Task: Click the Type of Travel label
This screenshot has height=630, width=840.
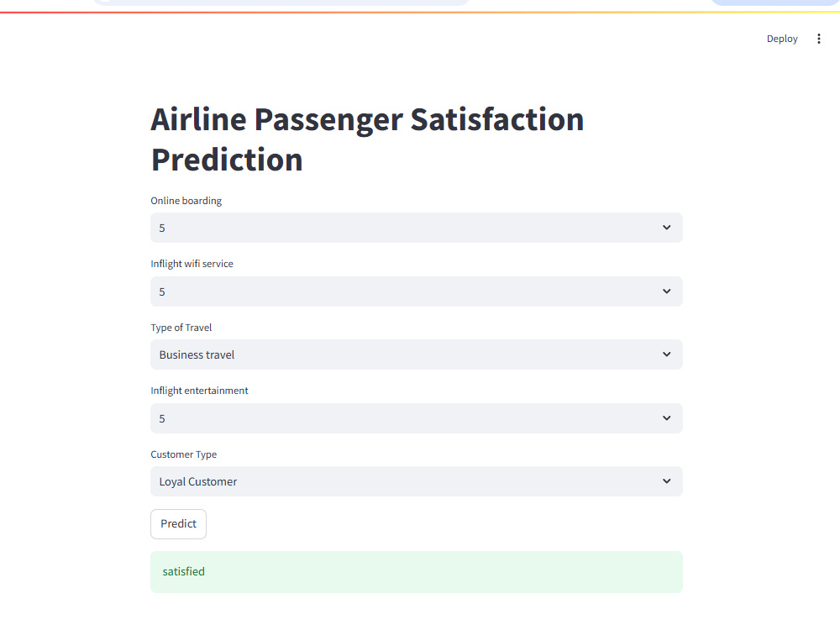Action: (x=181, y=328)
